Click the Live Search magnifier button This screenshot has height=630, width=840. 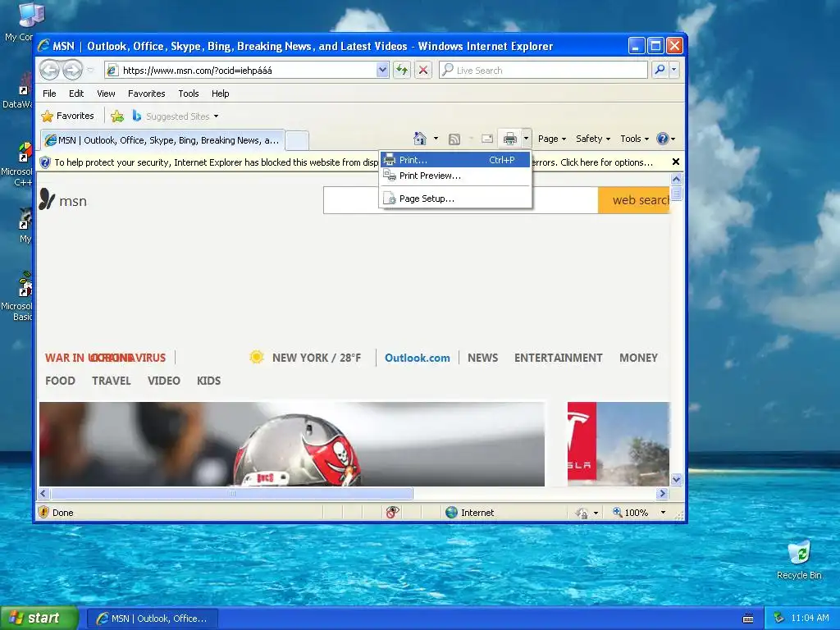click(660, 70)
